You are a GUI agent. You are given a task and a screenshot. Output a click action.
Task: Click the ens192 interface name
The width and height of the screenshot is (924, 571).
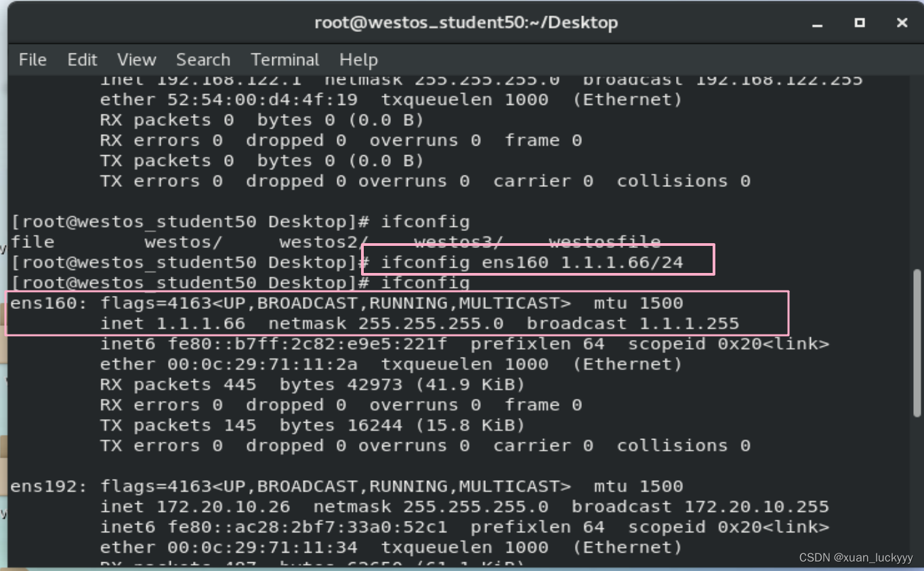click(43, 486)
